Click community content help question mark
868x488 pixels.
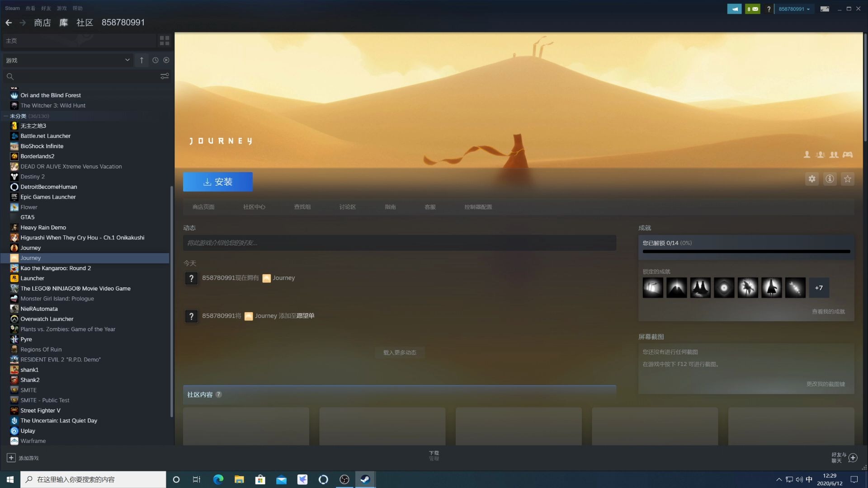click(218, 394)
